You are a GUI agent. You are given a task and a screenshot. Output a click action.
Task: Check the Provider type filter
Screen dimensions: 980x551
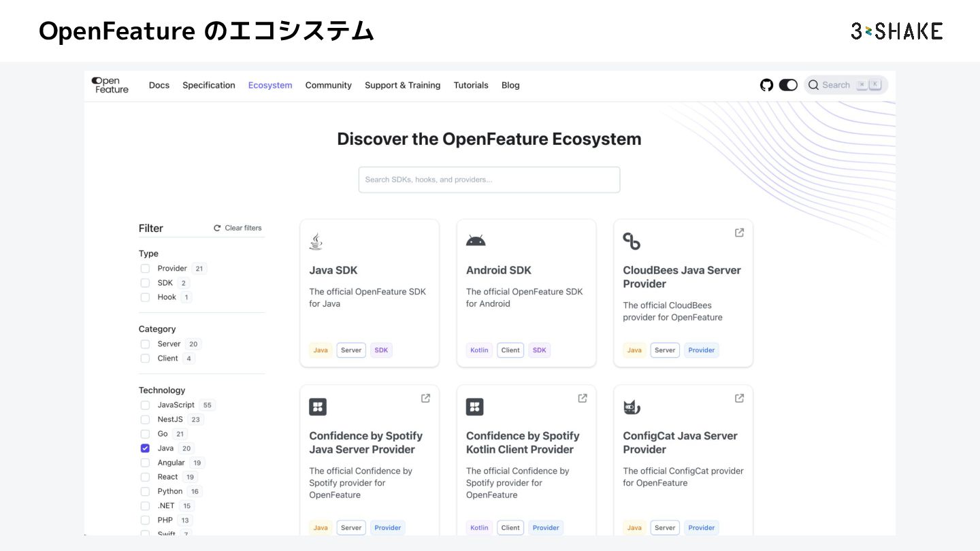[x=145, y=269]
